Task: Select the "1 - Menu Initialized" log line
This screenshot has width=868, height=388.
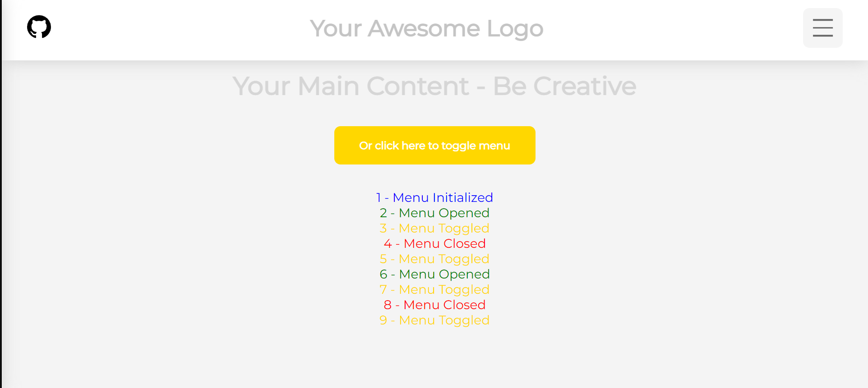Action: pos(434,197)
